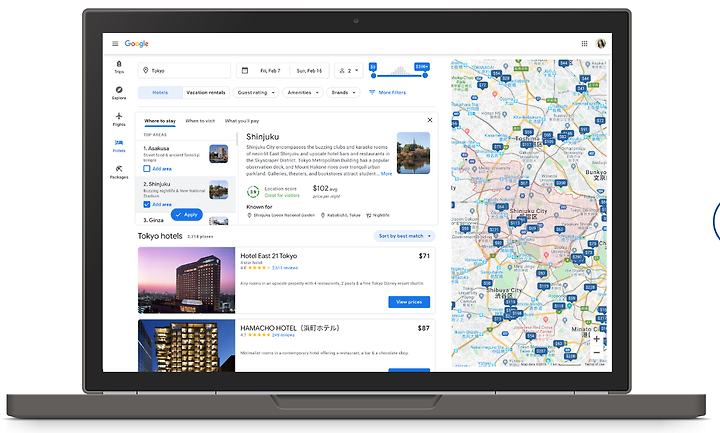Open the Hotel East 21 Tokyo photo
The height and width of the screenshot is (433, 720).
pyautogui.click(x=186, y=280)
